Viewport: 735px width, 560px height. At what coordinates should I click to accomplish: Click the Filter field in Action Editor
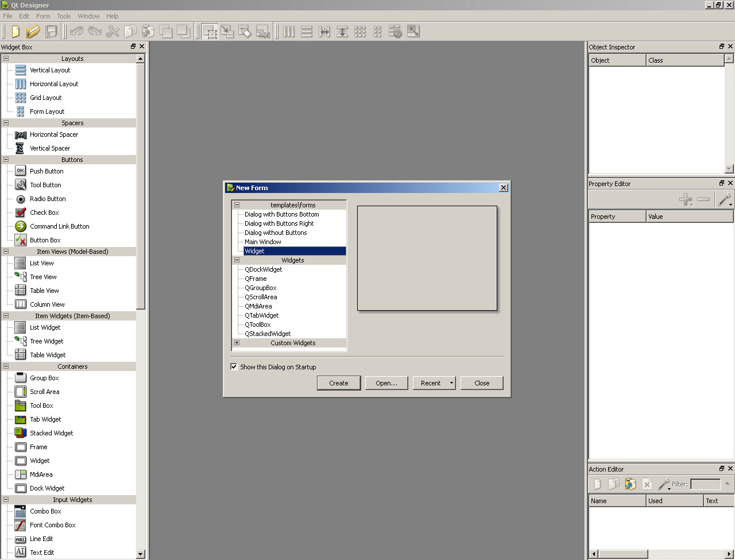[x=705, y=484]
